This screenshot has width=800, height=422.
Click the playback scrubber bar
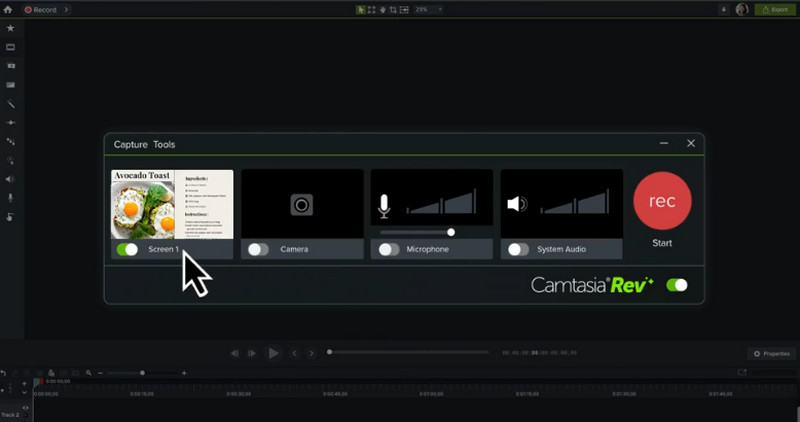408,352
